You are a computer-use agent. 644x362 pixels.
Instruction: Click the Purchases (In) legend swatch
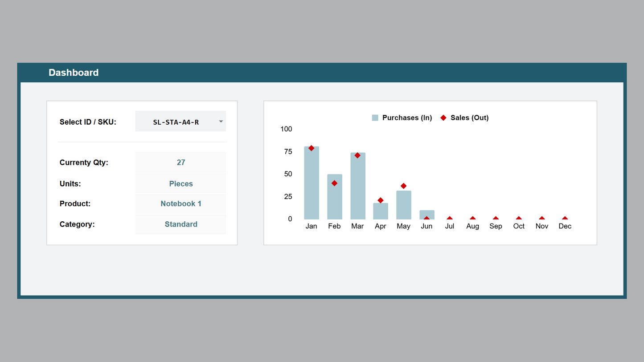375,118
